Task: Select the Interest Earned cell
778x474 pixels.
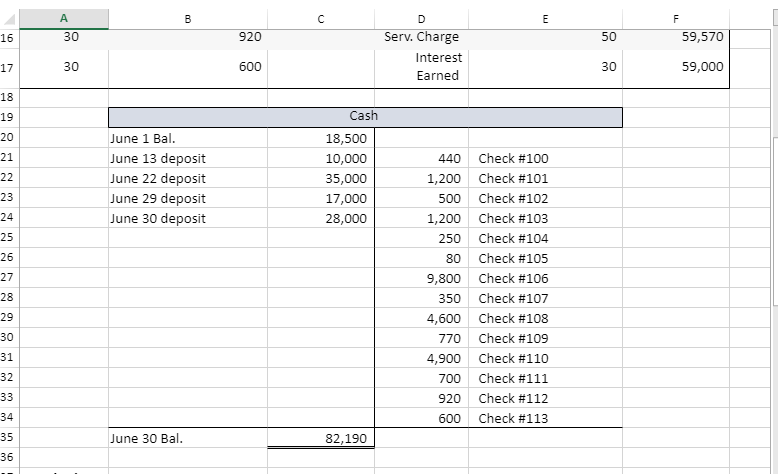Action: pos(421,67)
